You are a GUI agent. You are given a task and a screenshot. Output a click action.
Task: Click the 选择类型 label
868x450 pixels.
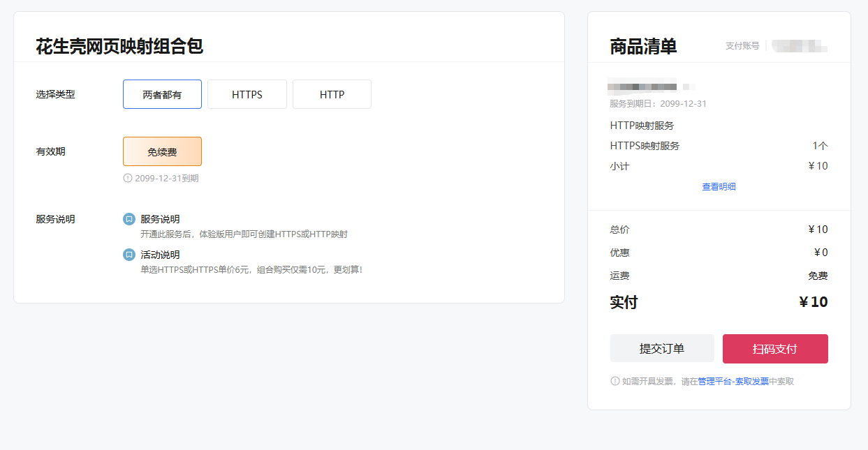pos(55,94)
